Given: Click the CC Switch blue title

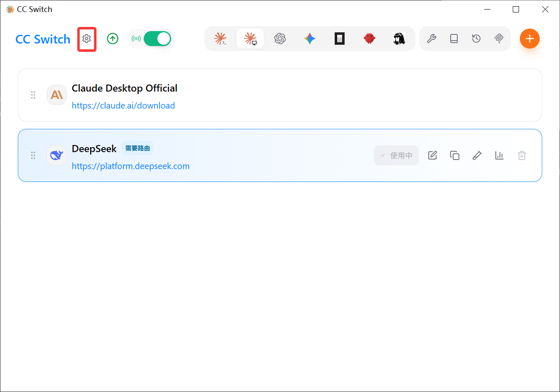Looking at the screenshot, I should click(43, 39).
